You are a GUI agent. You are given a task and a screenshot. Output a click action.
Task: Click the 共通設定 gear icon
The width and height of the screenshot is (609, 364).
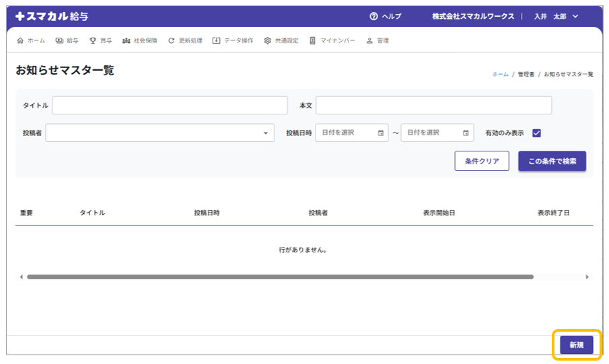[x=268, y=40]
